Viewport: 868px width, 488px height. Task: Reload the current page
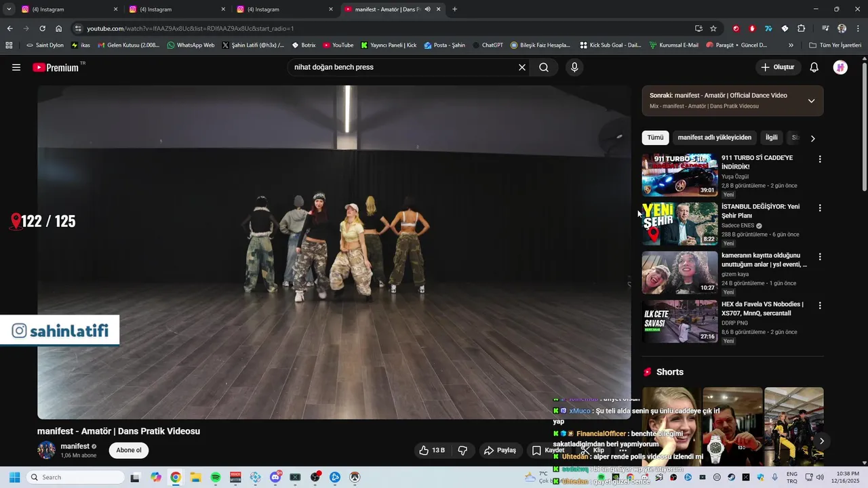point(42,28)
